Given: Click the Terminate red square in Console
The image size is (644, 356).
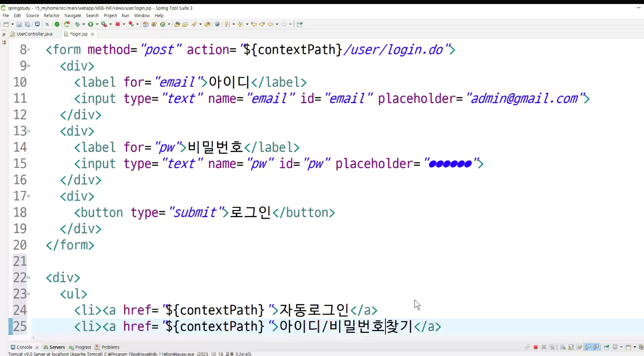Looking at the screenshot, I should (535, 347).
